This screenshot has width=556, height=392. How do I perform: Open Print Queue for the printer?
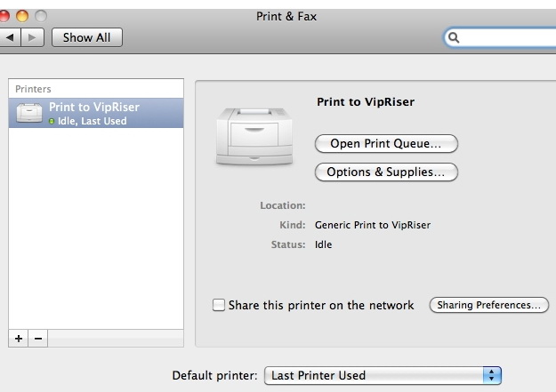pos(386,143)
